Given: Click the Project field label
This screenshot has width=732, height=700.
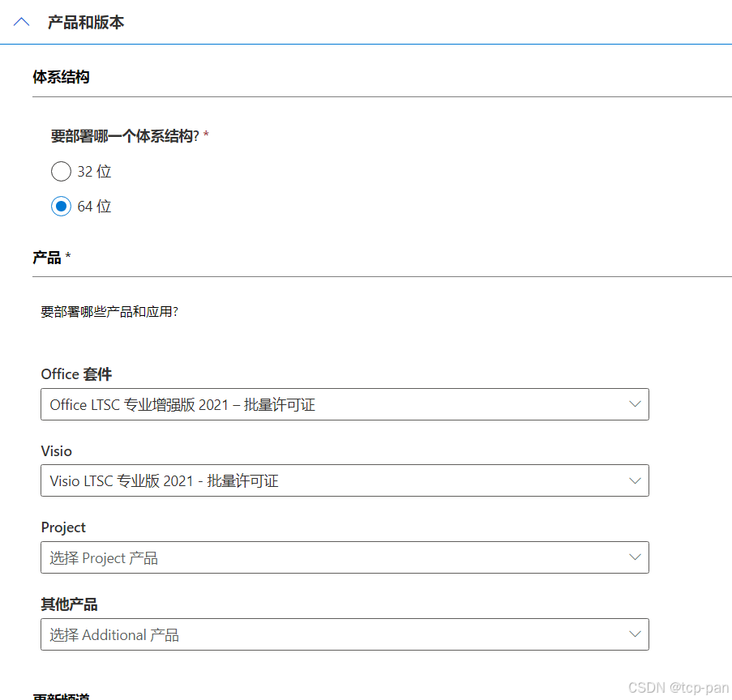Looking at the screenshot, I should (63, 527).
